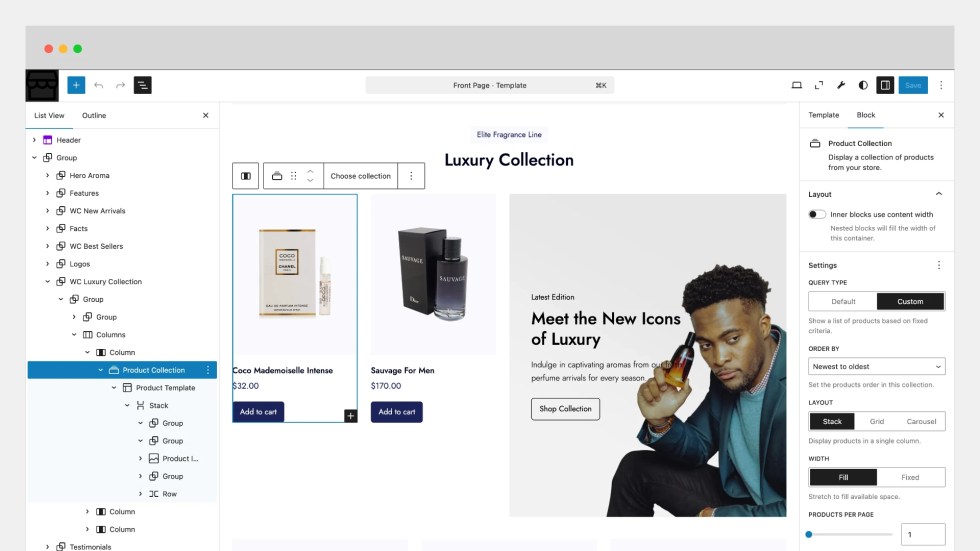The image size is (980, 551).
Task: Open the Order By dropdown
Action: tap(876, 367)
